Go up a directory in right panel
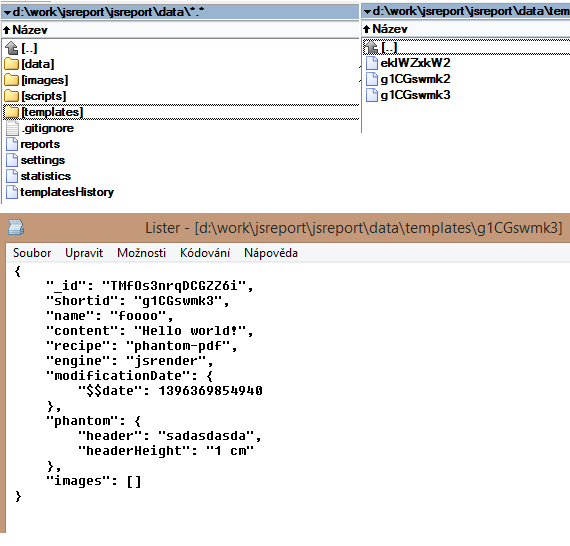The width and height of the screenshot is (570, 546). (x=372, y=47)
